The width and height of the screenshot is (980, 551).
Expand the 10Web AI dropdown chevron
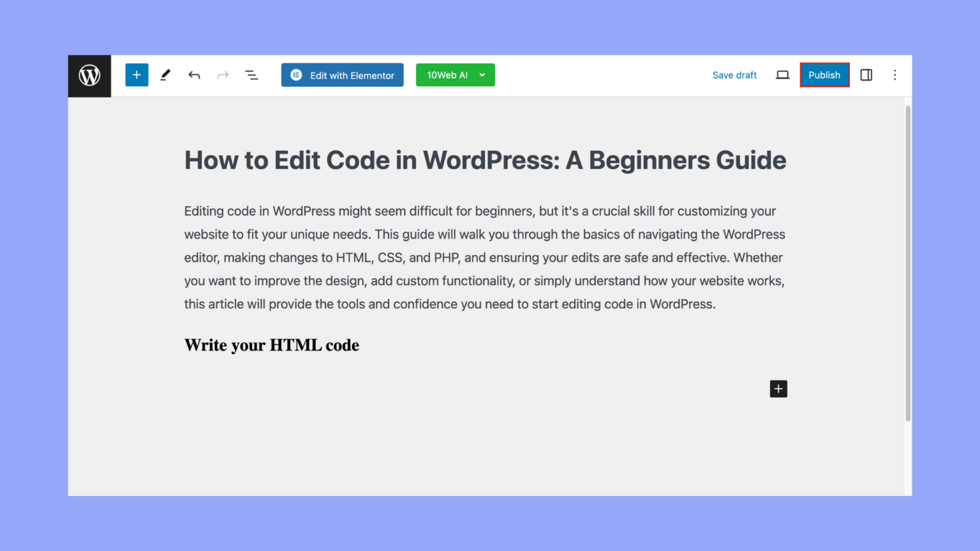(x=482, y=75)
